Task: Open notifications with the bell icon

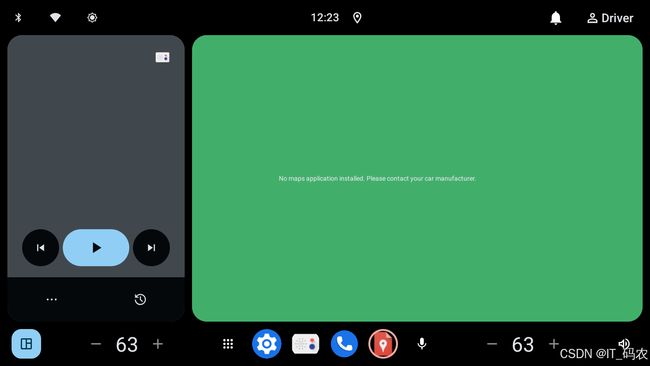Action: [555, 18]
